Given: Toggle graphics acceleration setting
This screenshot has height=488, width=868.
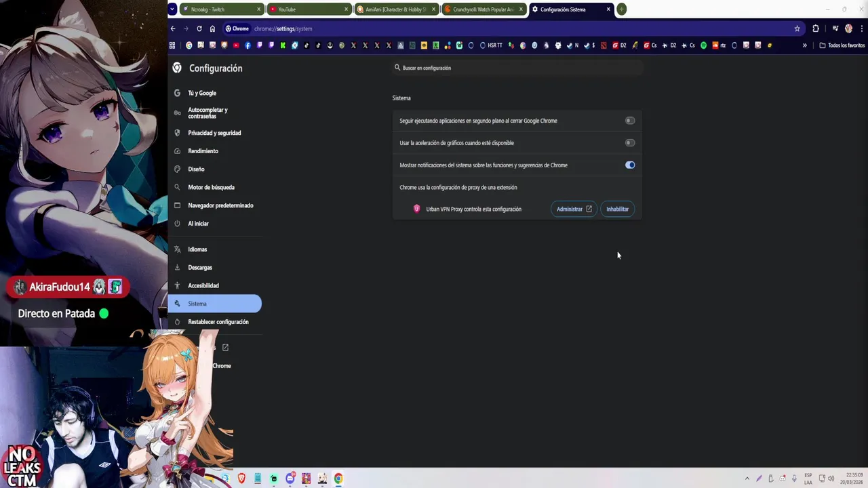Looking at the screenshot, I should [x=630, y=143].
